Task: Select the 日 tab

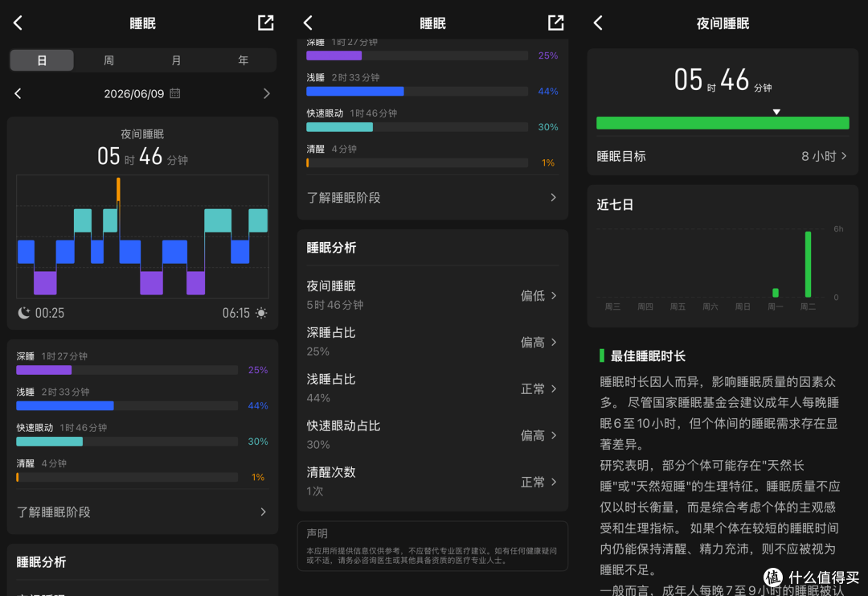Action: (x=42, y=60)
